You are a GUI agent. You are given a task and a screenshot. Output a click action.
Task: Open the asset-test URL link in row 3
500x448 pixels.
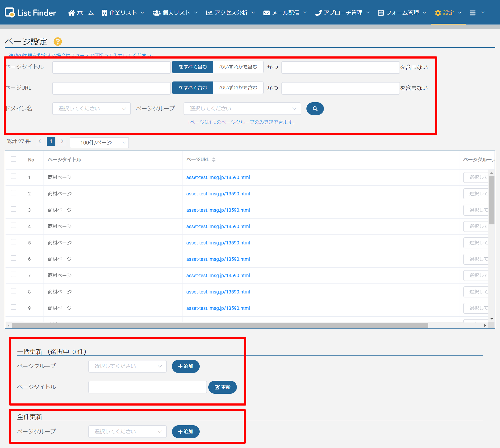[x=218, y=210]
